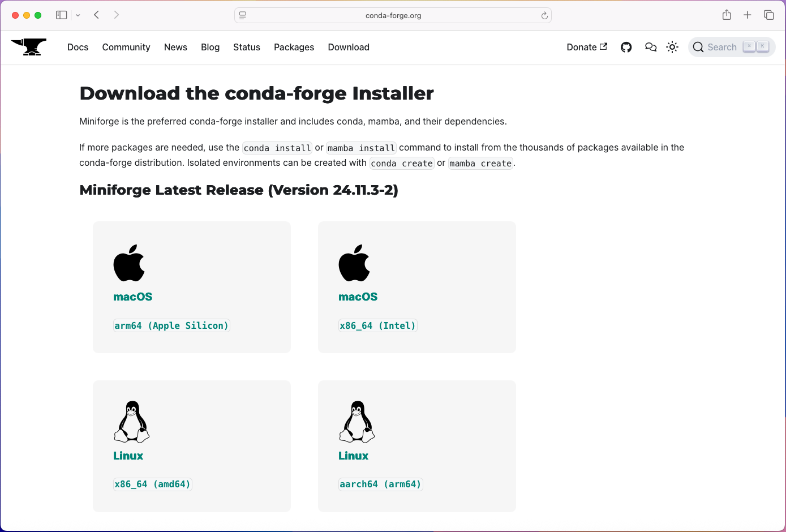
Task: Open a new tab with plus icon
Action: pos(748,15)
